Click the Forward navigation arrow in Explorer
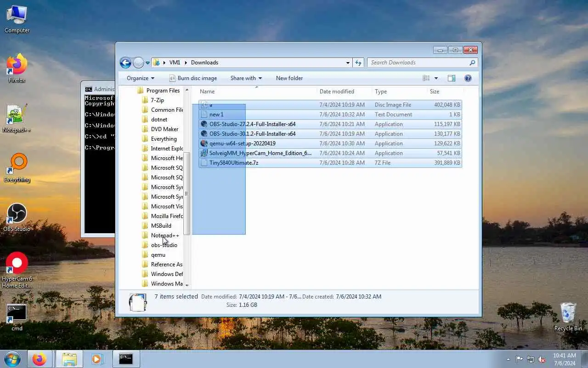This screenshot has width=588, height=368. click(x=138, y=63)
